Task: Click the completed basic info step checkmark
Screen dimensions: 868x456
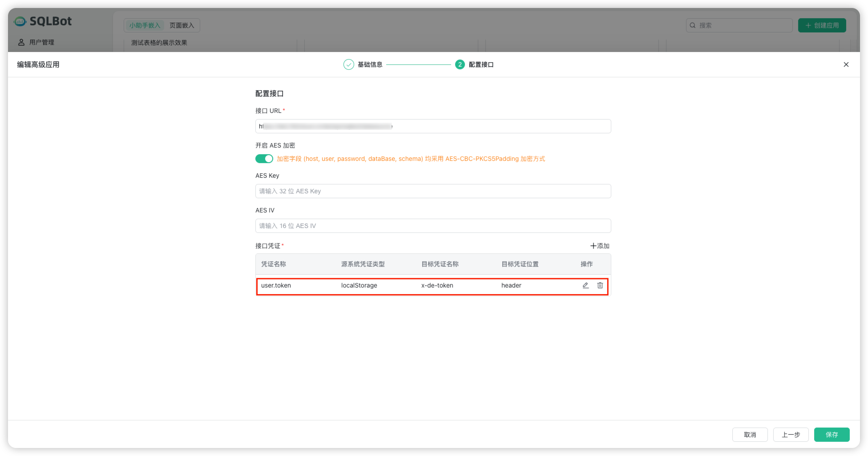Action: [348, 64]
